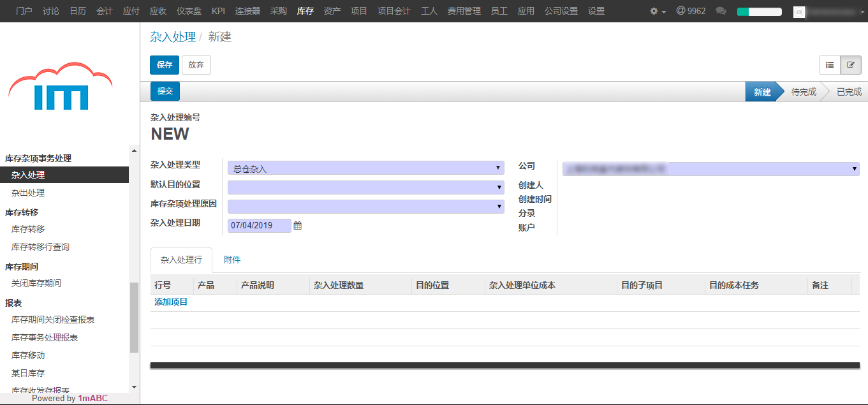The image size is (868, 405).
Task: Open the 工人 menu
Action: click(x=429, y=11)
